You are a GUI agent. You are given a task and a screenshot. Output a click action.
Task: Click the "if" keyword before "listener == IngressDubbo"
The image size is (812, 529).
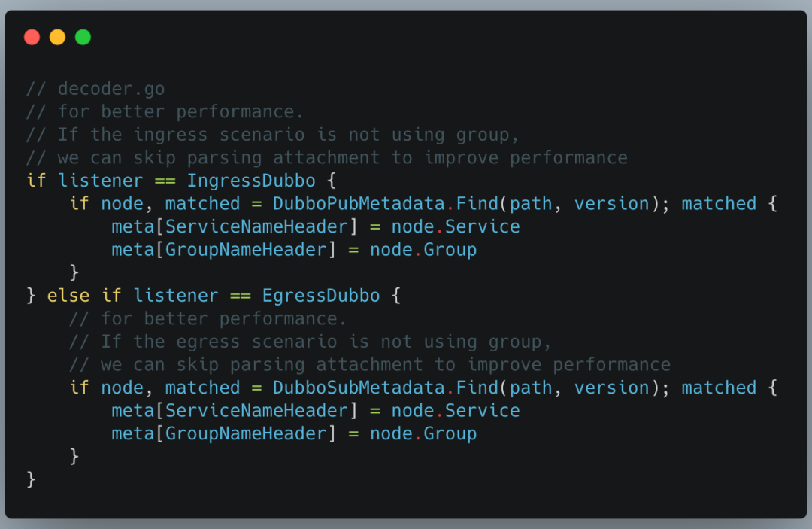36,181
